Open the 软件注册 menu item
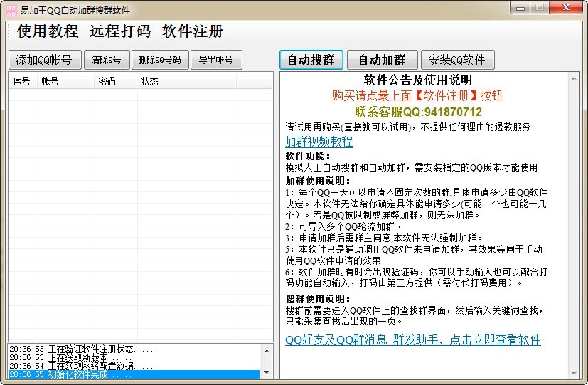 (x=193, y=31)
